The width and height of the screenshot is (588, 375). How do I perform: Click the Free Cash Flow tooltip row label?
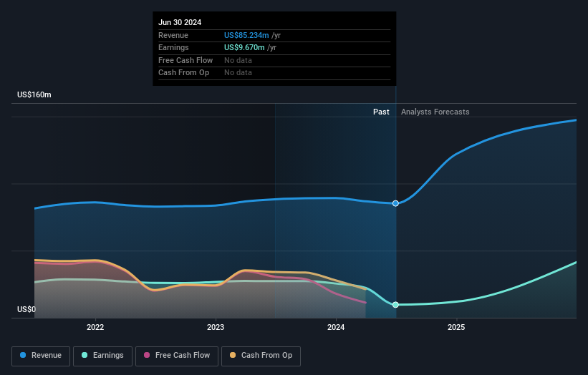click(x=185, y=60)
